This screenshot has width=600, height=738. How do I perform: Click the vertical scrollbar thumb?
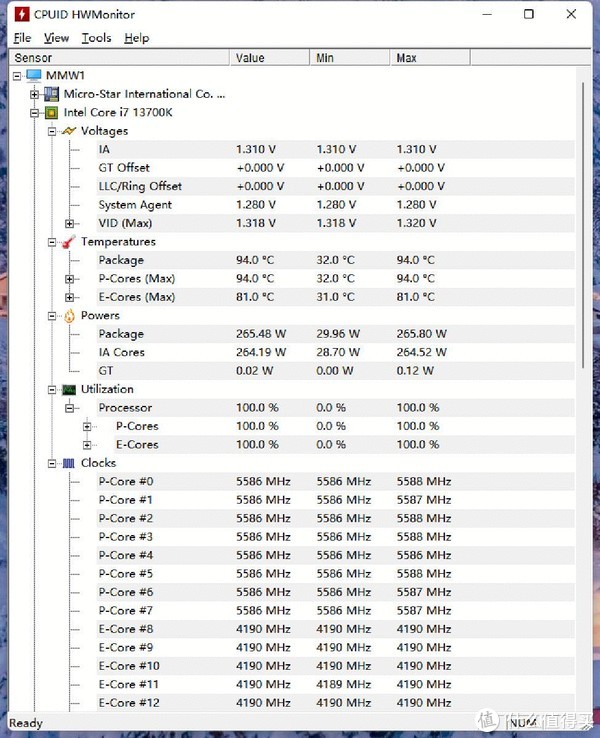(583, 225)
